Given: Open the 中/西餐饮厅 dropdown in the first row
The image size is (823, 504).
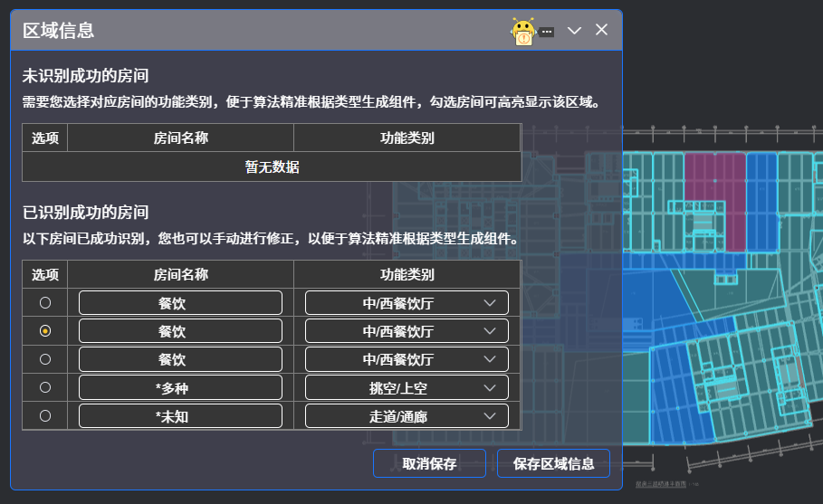Looking at the screenshot, I should pos(407,302).
